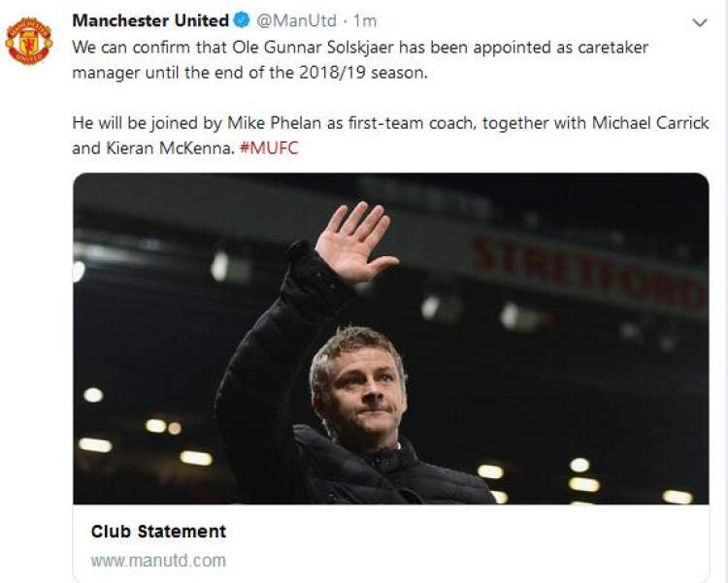This screenshot has height=583, width=728.
Task: Open the Manchester United display name
Action: click(150, 20)
